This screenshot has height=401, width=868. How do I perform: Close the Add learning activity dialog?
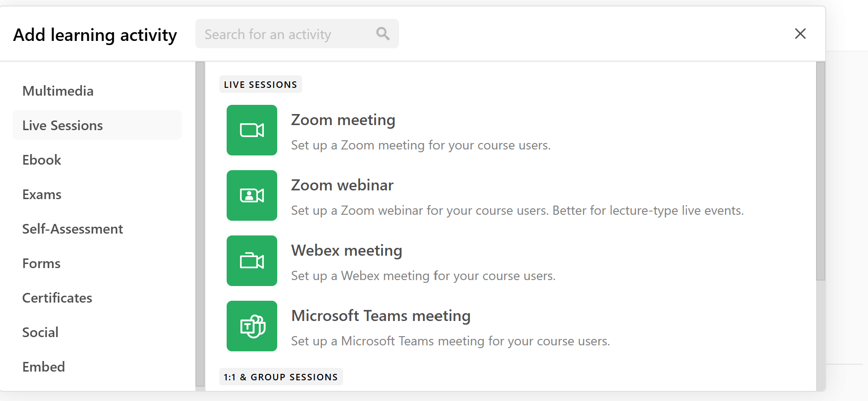coord(800,34)
